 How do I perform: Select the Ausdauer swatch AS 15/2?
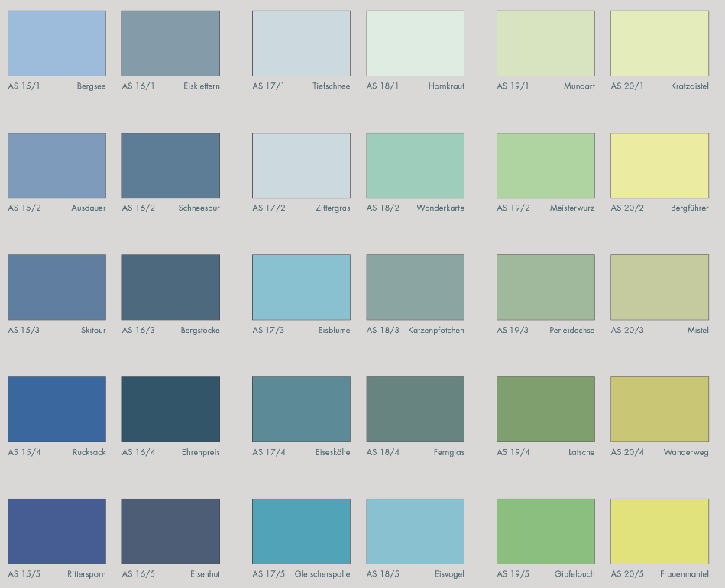tap(57, 166)
